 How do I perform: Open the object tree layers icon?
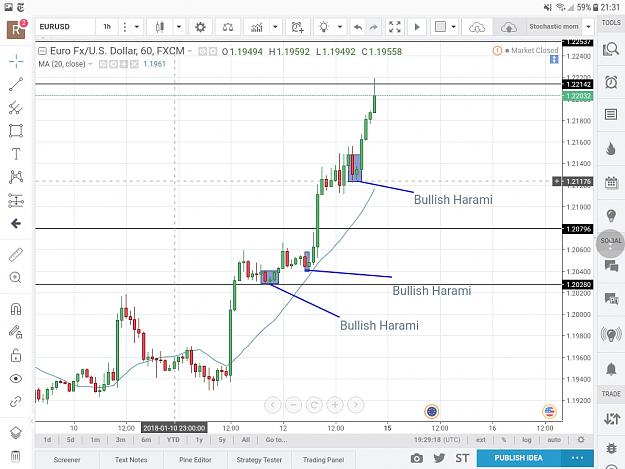click(x=16, y=433)
